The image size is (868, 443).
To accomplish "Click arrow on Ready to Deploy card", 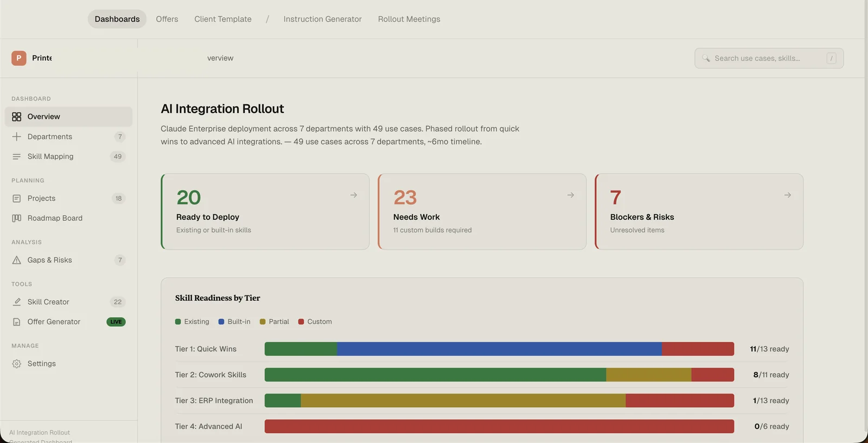I will (354, 195).
